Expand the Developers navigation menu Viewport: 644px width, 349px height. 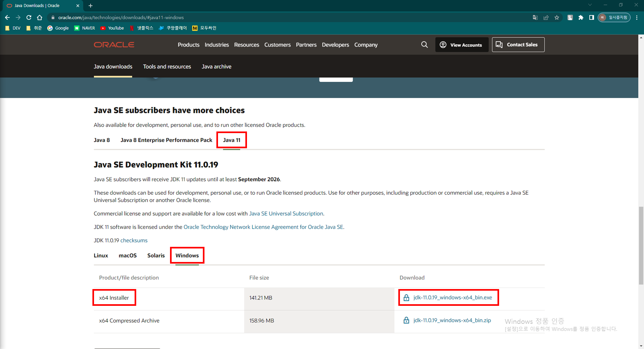point(335,45)
